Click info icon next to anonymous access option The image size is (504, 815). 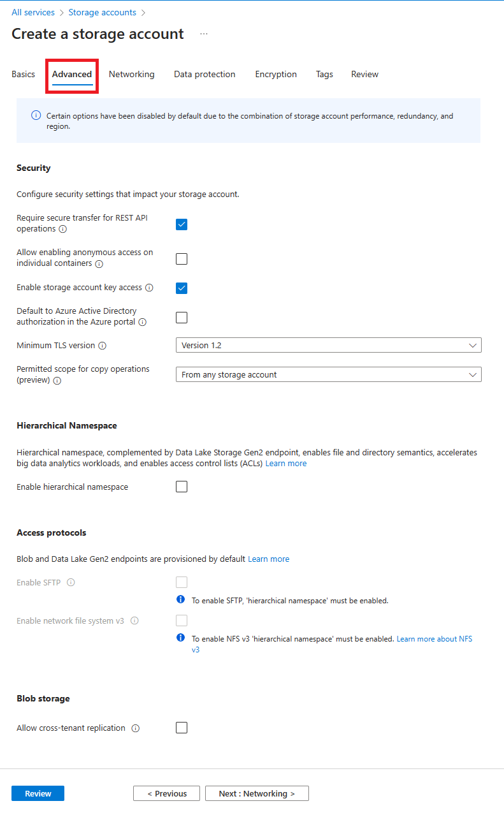[x=99, y=264]
